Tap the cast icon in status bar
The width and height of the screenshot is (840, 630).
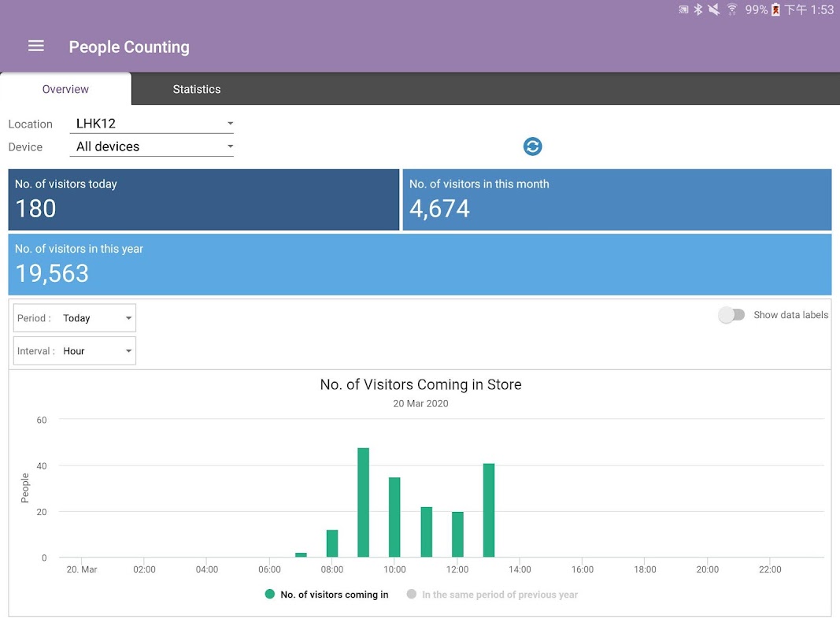click(x=683, y=9)
